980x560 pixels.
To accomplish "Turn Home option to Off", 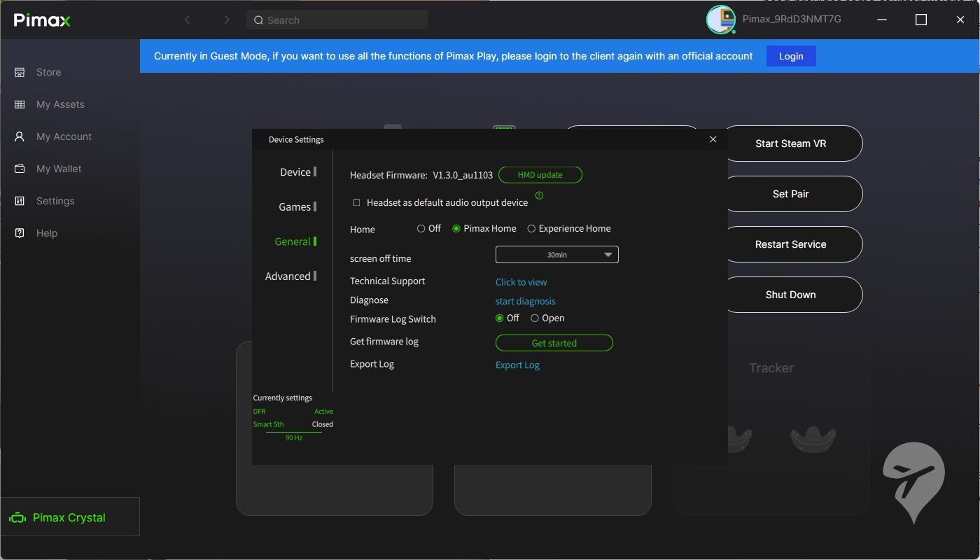I will click(x=421, y=229).
